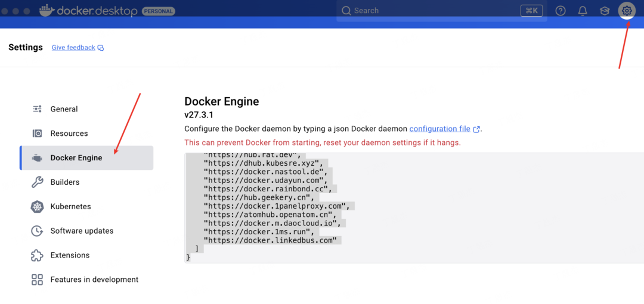
Task: Click the Docker whale logo
Action: (47, 10)
